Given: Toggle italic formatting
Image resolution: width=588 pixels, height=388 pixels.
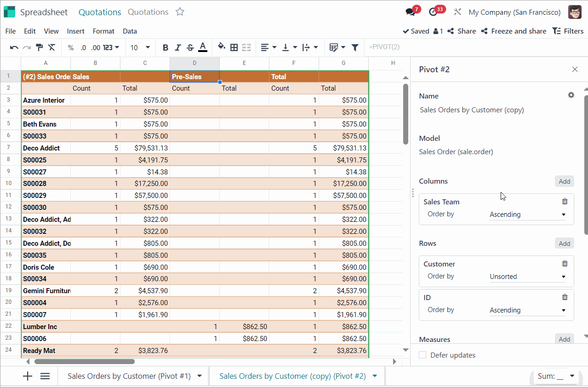Looking at the screenshot, I should 178,47.
